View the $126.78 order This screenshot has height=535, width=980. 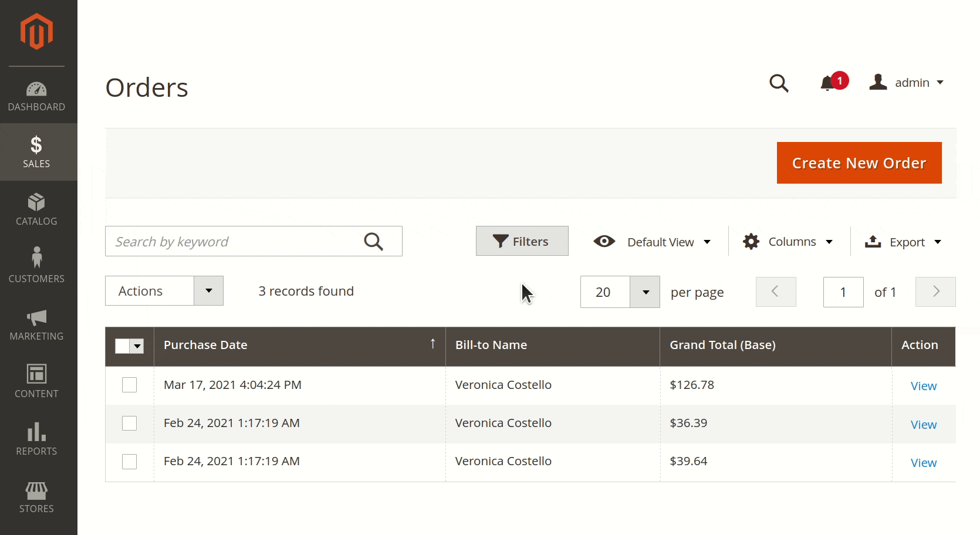(922, 385)
